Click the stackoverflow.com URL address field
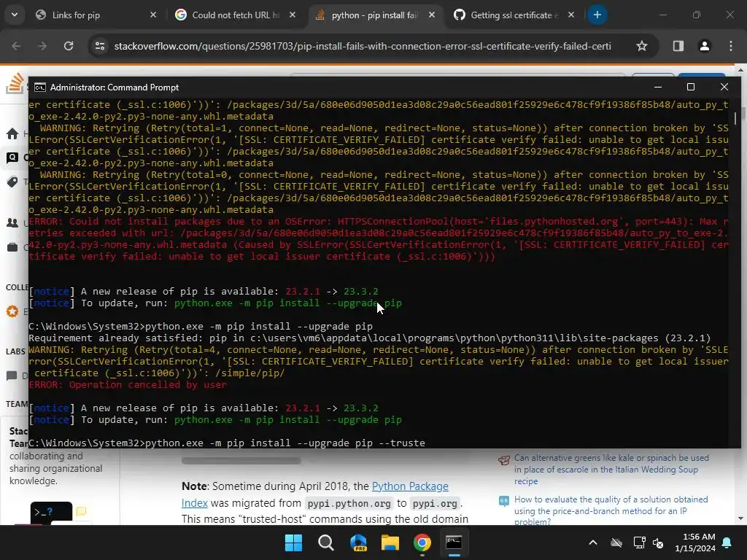Screen dimensions: 747x560 click(x=363, y=46)
